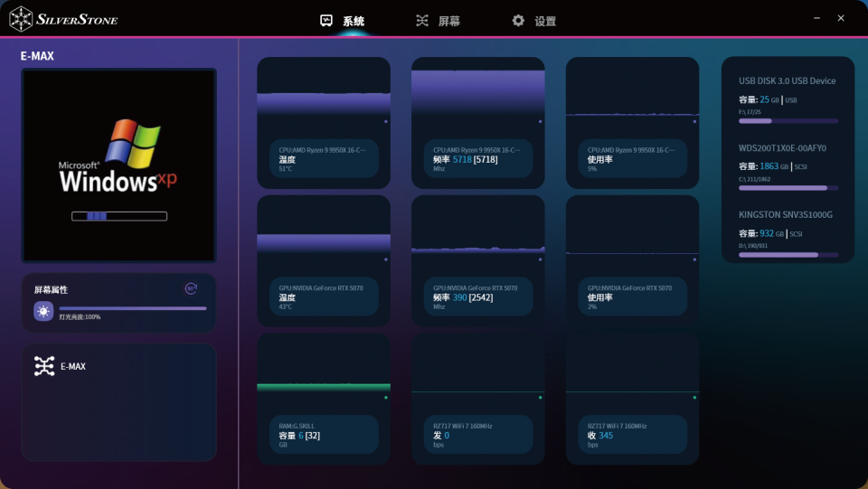This screenshot has height=489, width=868.
Task: Click the 灯光亮度:100% text
Action: [80, 317]
